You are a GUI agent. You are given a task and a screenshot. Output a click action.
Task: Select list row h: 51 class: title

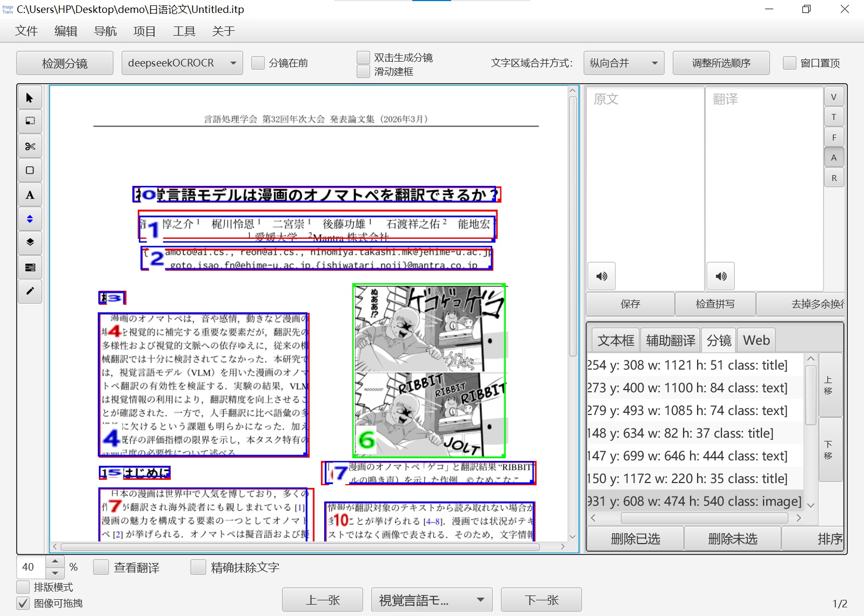695,365
